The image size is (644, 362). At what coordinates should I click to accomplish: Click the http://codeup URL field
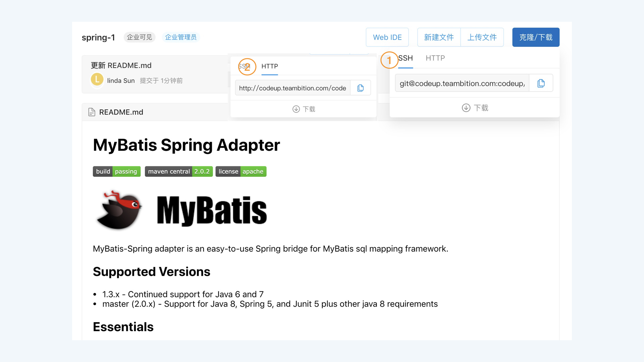[x=293, y=88]
